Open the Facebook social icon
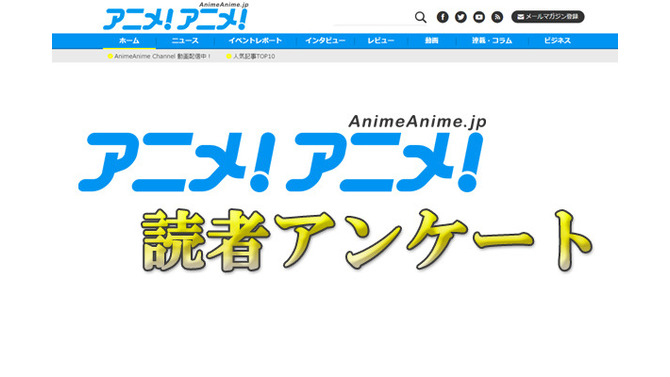Image resolution: width=670 pixels, height=377 pixels. (443, 17)
